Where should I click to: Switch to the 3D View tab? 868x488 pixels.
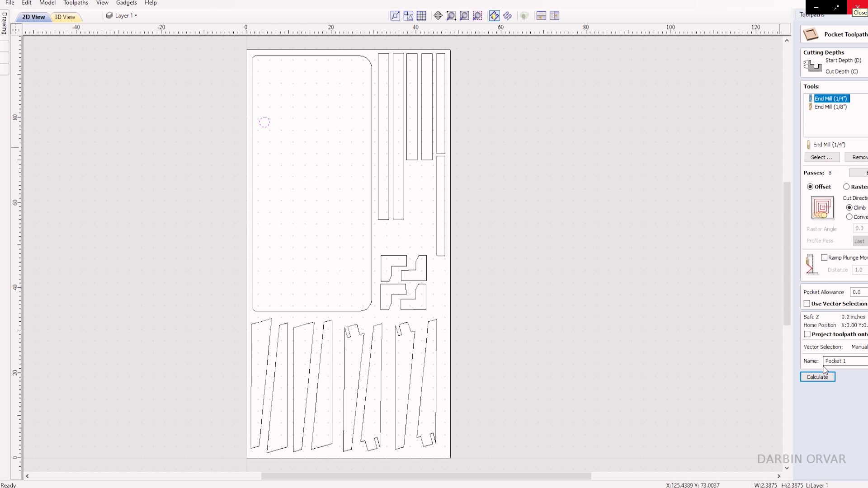point(65,17)
